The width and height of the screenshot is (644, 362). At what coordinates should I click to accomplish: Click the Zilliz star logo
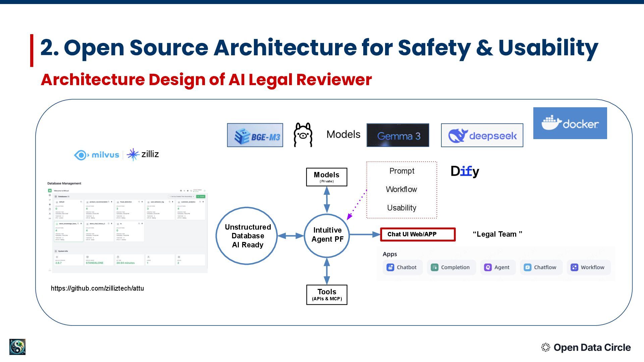(x=133, y=155)
